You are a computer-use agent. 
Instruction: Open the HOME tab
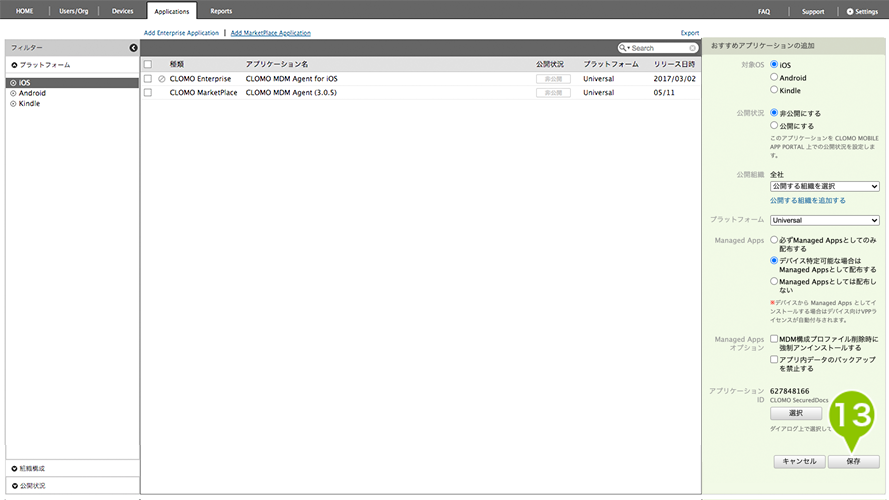click(x=24, y=11)
